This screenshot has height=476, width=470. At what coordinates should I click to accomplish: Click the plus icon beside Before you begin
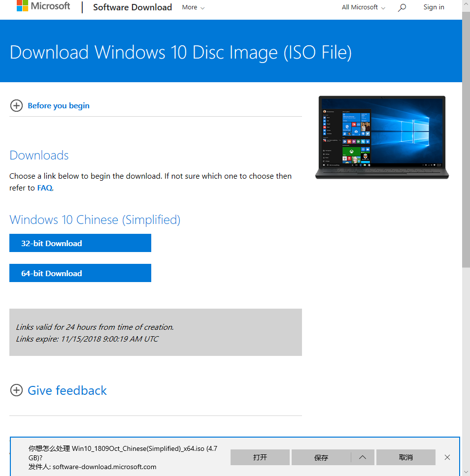point(17,106)
